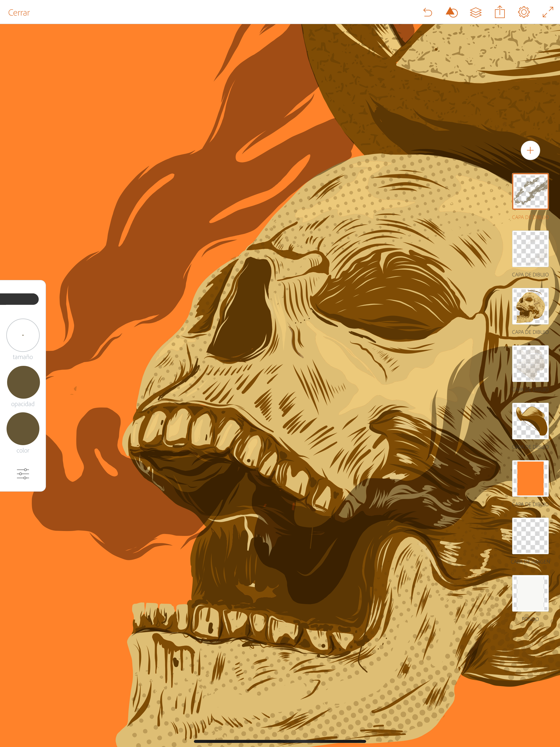This screenshot has height=747, width=560.
Task: Open the color swatch picker
Action: point(23,428)
